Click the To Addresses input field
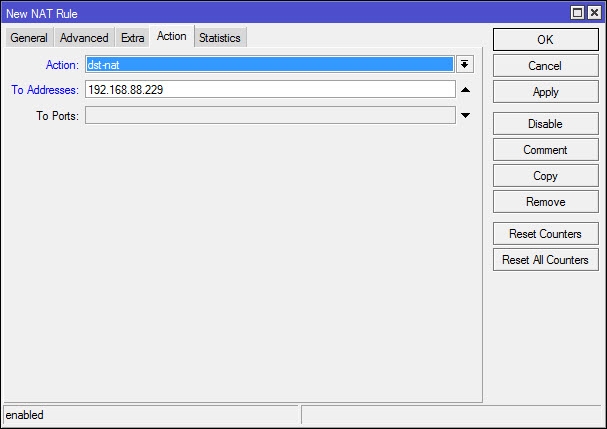The height and width of the screenshot is (429, 607). [270, 90]
